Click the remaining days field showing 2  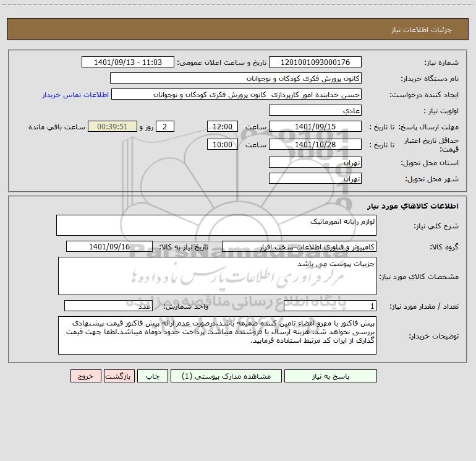pyautogui.click(x=165, y=126)
